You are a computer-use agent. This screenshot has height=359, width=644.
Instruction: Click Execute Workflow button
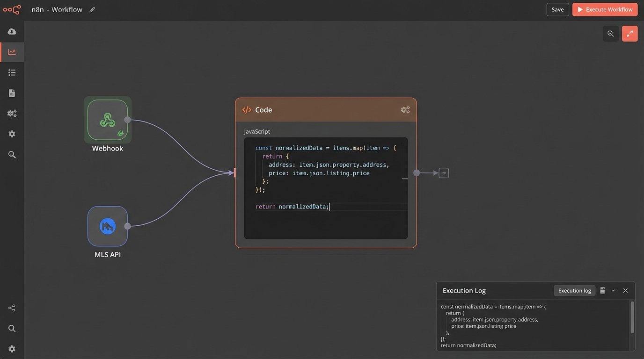click(605, 10)
